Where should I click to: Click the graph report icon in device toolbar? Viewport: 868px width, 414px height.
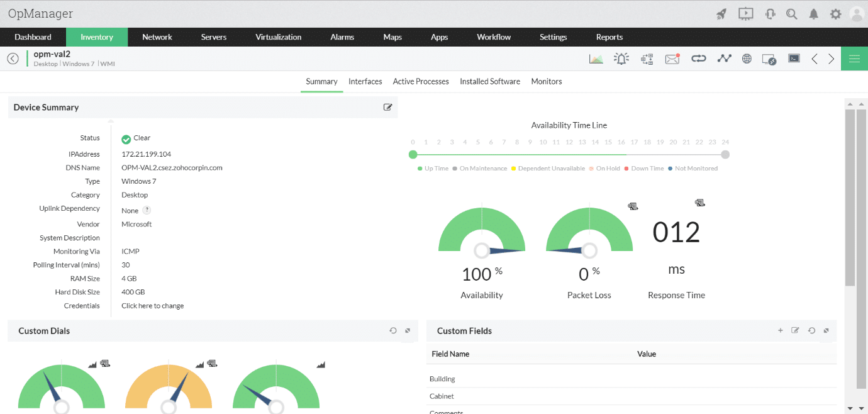[x=596, y=59]
